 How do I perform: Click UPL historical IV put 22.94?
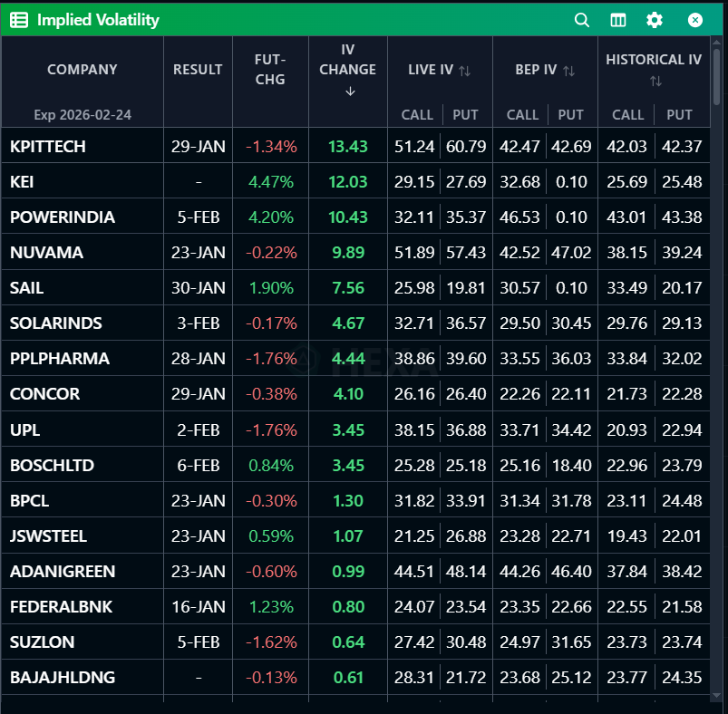coord(682,430)
